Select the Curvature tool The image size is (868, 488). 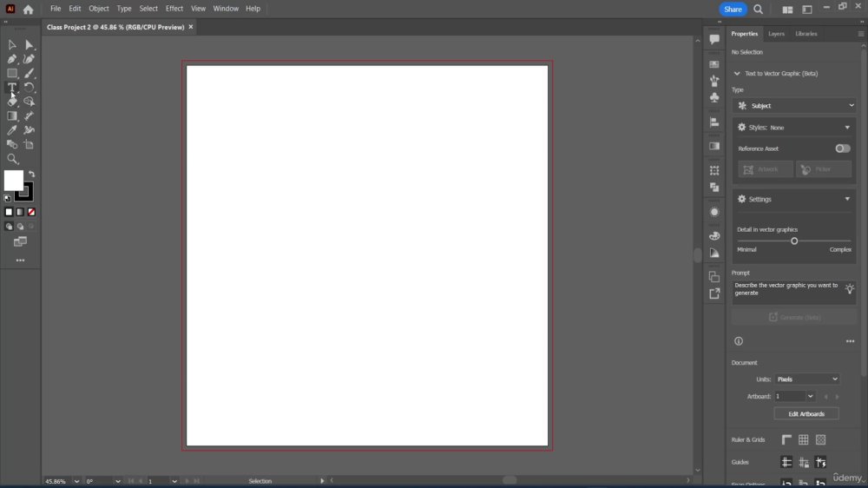tap(29, 59)
